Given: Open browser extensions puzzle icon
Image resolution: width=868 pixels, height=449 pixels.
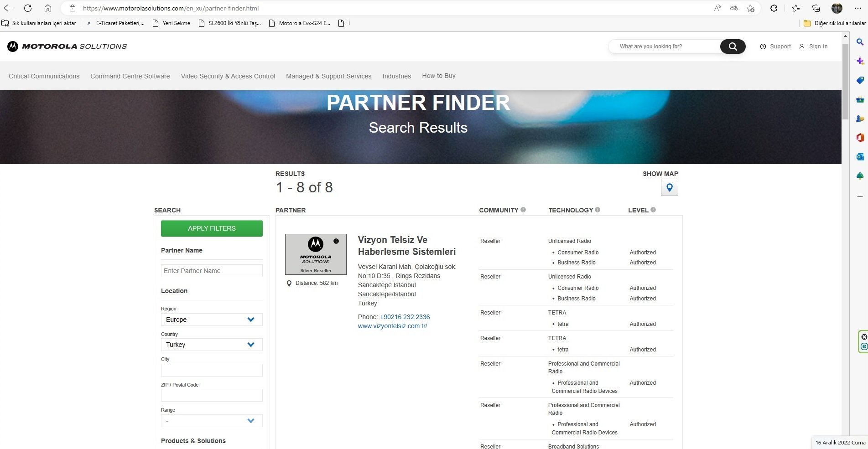Looking at the screenshot, I should pos(774,8).
